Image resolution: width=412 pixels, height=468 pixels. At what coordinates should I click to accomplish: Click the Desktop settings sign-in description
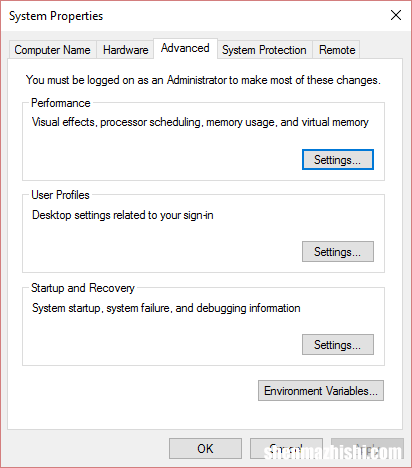click(123, 215)
